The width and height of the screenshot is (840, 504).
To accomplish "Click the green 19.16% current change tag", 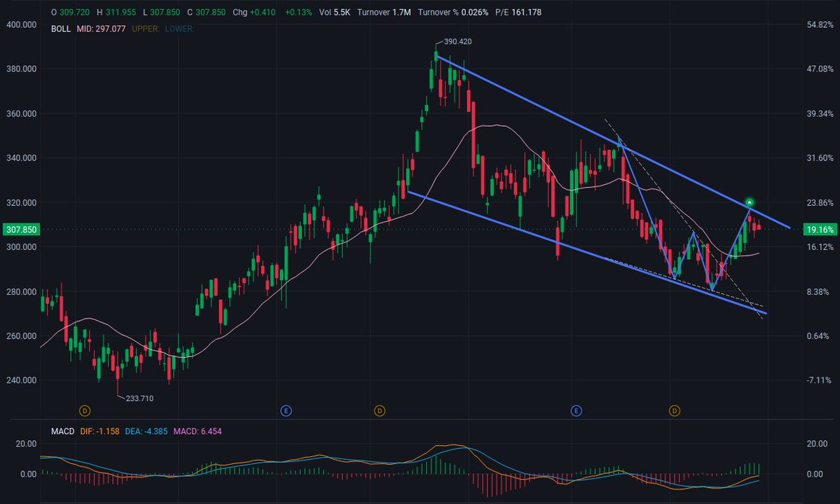I will (x=820, y=230).
